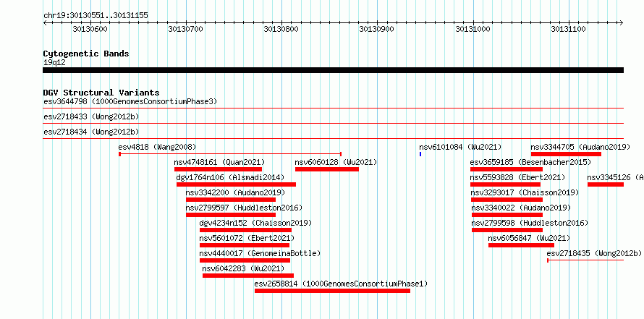Click the chr19:30130551..30131155 region label
Screen dimensions: 644x319
96,16
